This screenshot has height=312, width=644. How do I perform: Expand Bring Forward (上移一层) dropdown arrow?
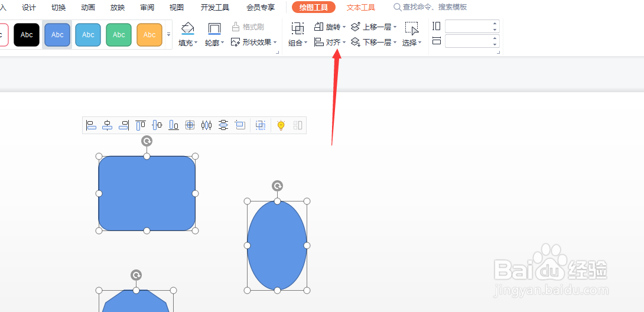pos(395,27)
